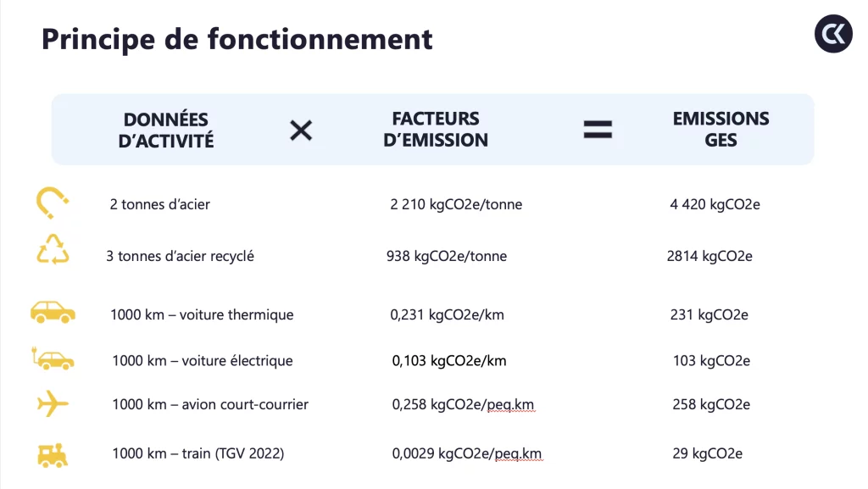Click the '258 kgCO2e' result value
Image resolution: width=868 pixels, height=489 pixels.
[x=711, y=405]
